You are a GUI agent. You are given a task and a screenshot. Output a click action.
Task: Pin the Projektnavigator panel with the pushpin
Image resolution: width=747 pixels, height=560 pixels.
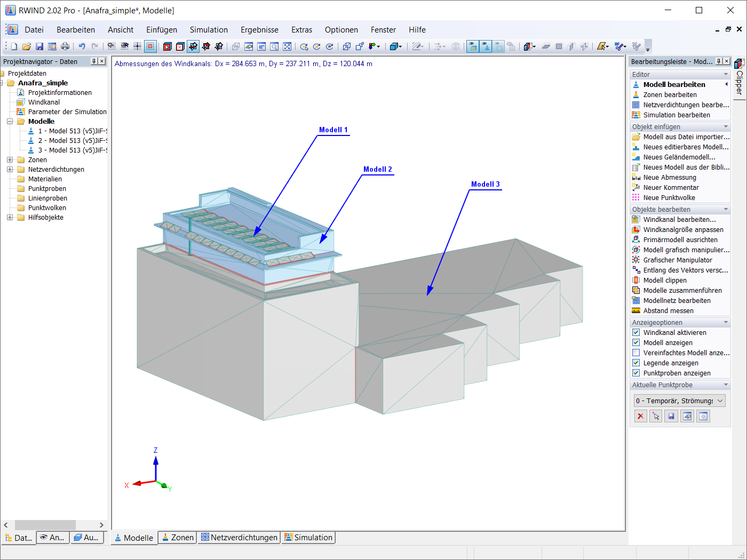tap(94, 61)
